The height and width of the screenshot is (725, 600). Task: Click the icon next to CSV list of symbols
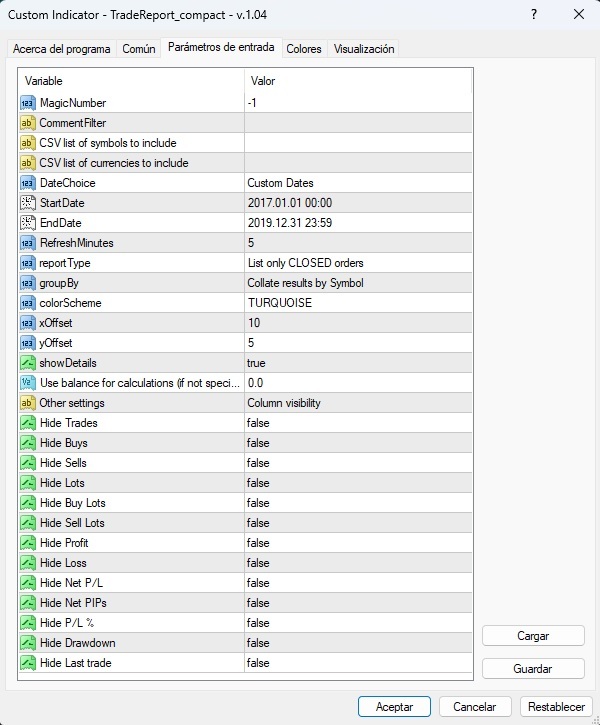[28, 143]
